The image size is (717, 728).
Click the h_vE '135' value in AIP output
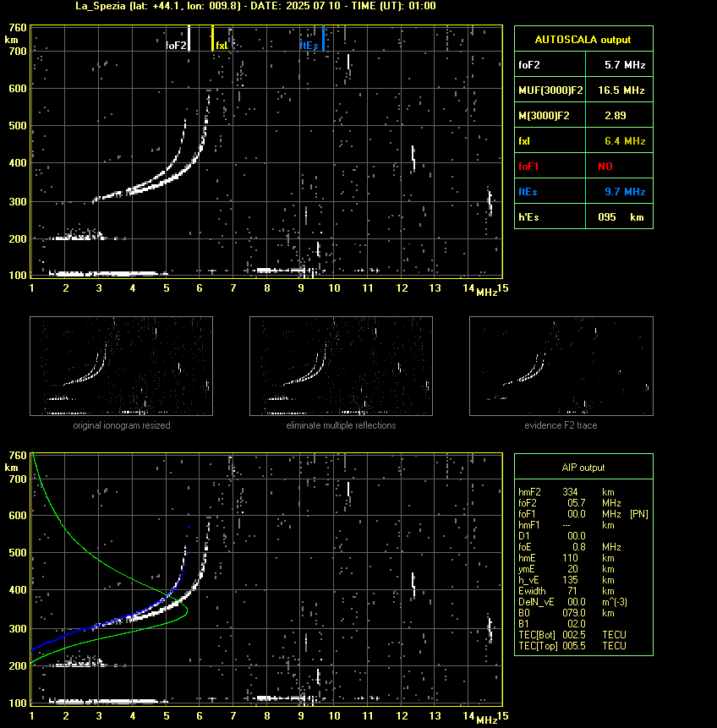tap(570, 580)
